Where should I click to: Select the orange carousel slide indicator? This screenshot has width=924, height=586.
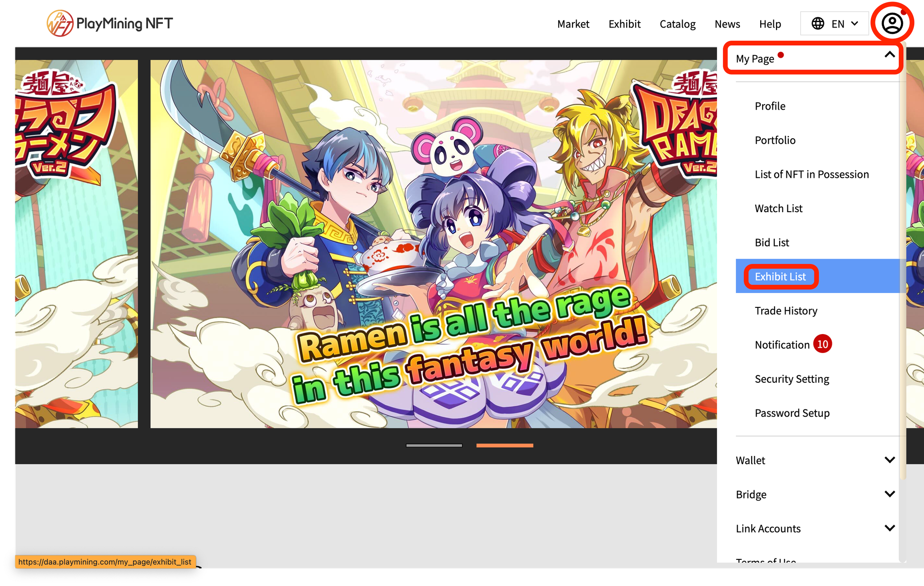pos(504,445)
